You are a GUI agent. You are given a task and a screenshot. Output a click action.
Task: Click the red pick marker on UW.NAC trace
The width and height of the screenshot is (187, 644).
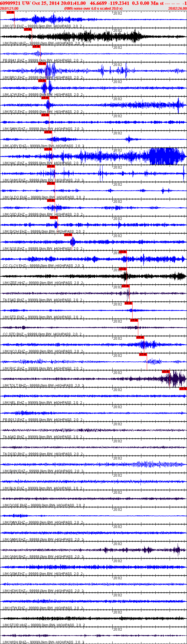click(x=48, y=149)
